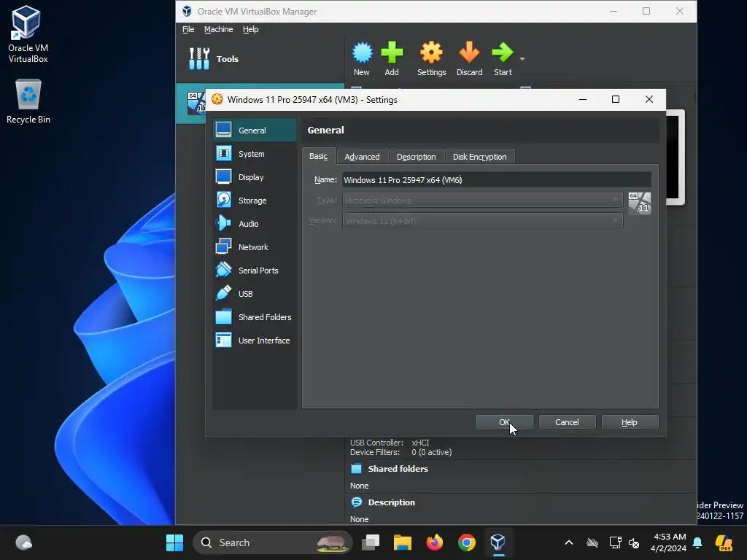Open the Start dropdown arrow in toolbar
The width and height of the screenshot is (747, 560).
pyautogui.click(x=522, y=59)
